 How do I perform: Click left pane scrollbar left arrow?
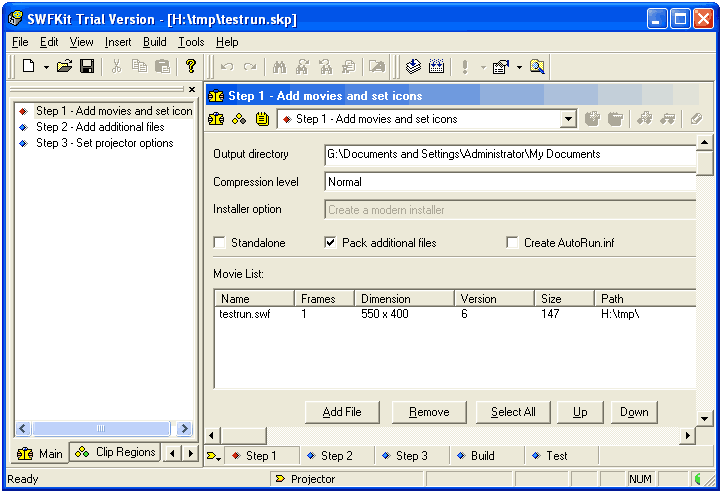(x=23, y=429)
